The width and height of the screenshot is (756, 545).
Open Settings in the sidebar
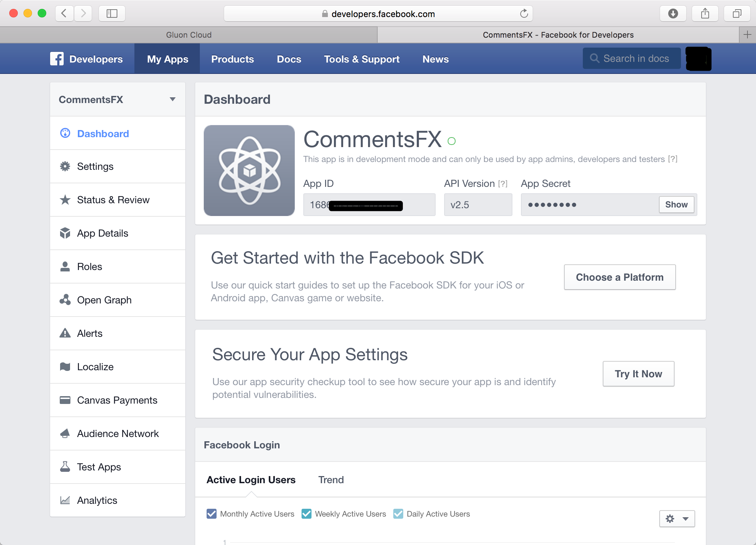[x=118, y=166]
